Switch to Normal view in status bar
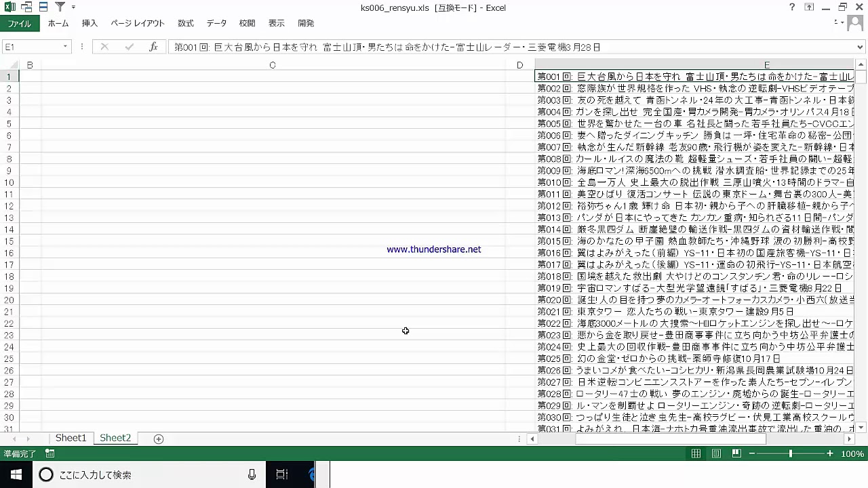868x488 pixels. (696, 453)
